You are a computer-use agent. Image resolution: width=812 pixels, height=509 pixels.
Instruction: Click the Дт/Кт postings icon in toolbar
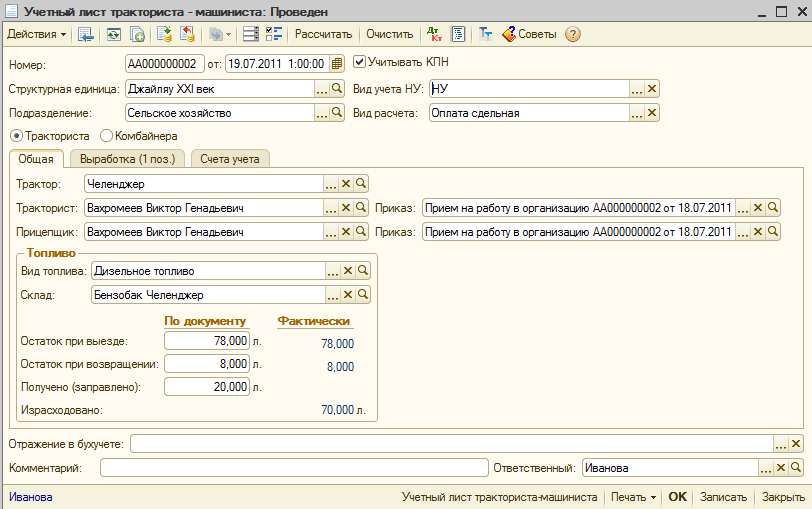(433, 34)
